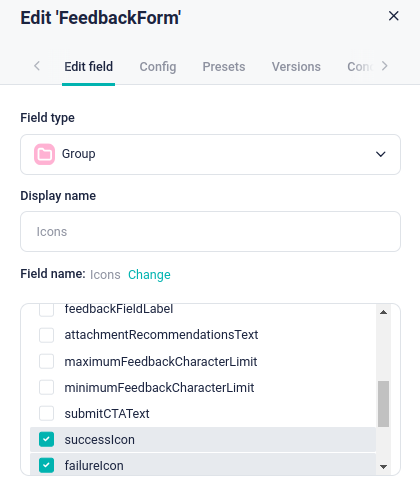Click the list scroll up arrow
Viewport: 420px width, 486px height.
383,312
